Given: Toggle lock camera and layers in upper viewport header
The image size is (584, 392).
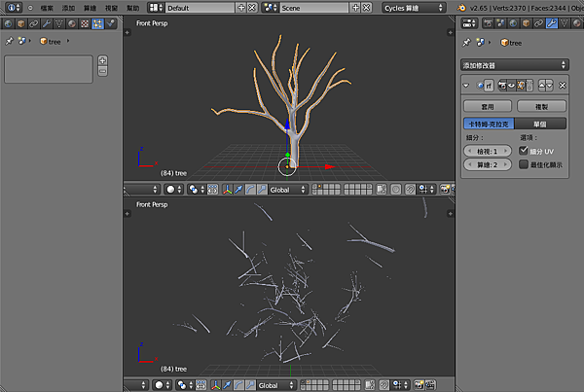Looking at the screenshot, I should coord(382,190).
